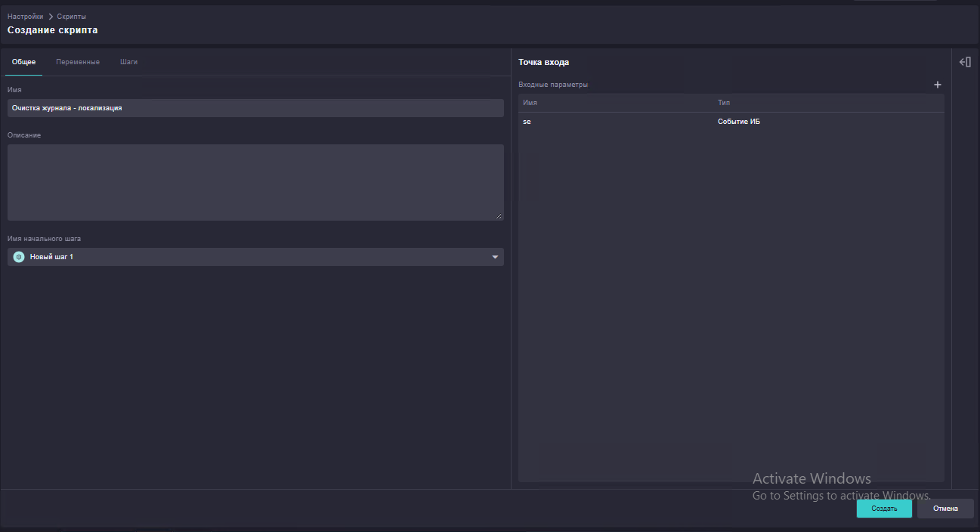Collapse the side panel using top-right arrow icon
The width and height of the screenshot is (980, 532).
(x=965, y=62)
